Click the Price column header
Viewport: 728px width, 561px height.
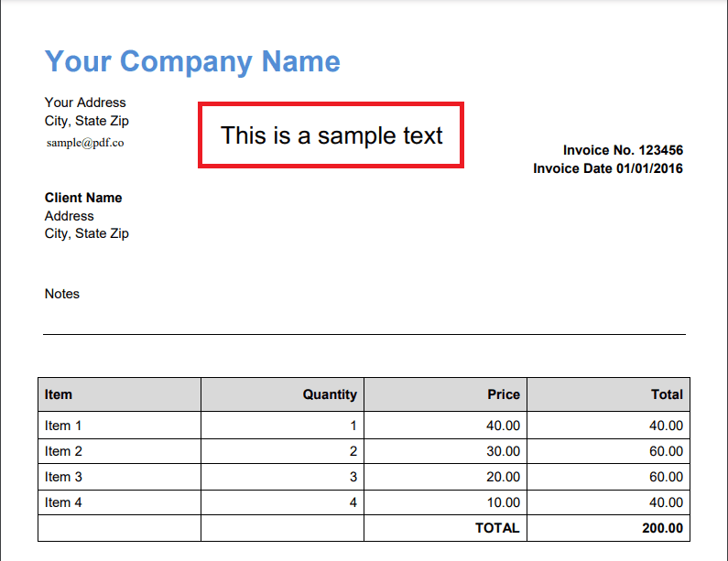tap(503, 394)
